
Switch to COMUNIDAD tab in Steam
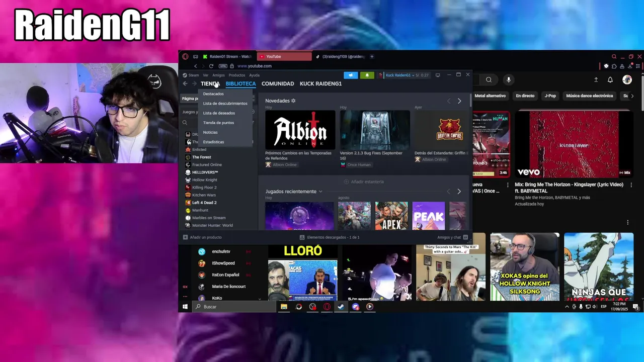pyautogui.click(x=278, y=83)
